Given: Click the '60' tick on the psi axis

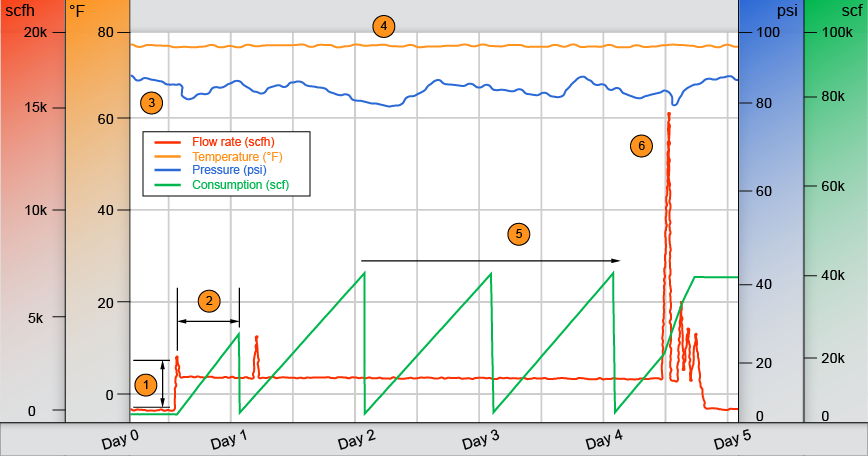Looking at the screenshot, I should point(764,191).
